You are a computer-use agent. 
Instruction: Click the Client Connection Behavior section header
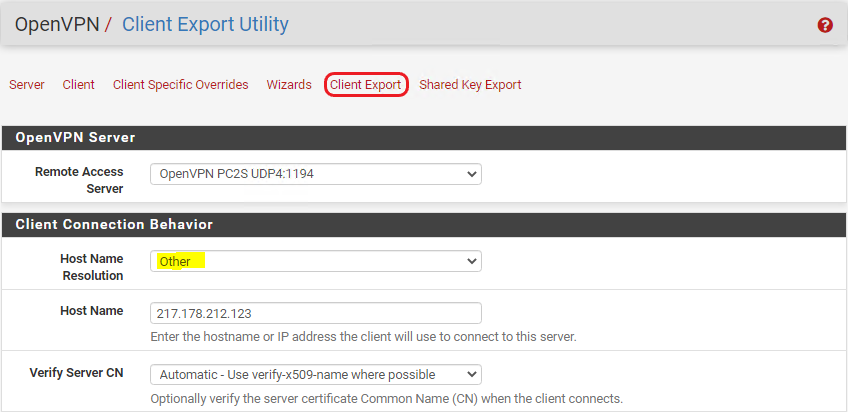tap(424, 224)
